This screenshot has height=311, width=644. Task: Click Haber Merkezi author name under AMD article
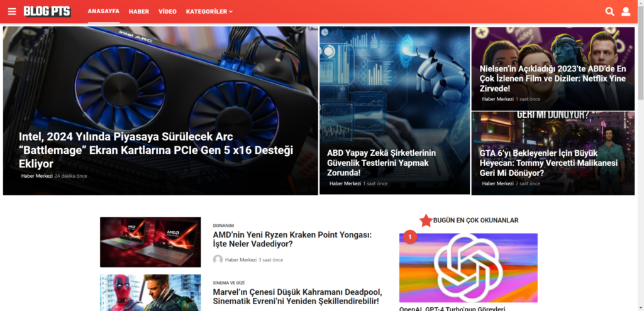pyautogui.click(x=241, y=259)
